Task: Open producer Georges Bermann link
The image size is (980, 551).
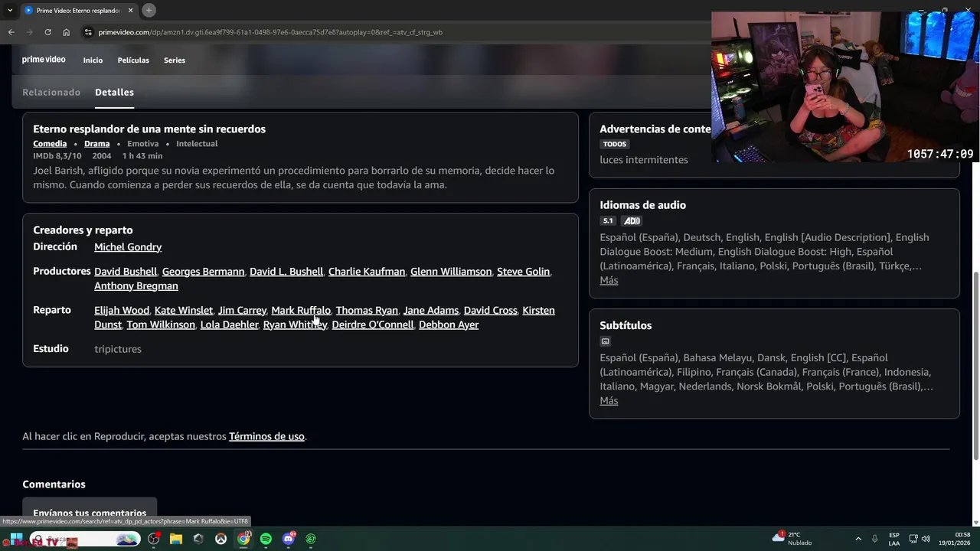Action: (x=203, y=272)
